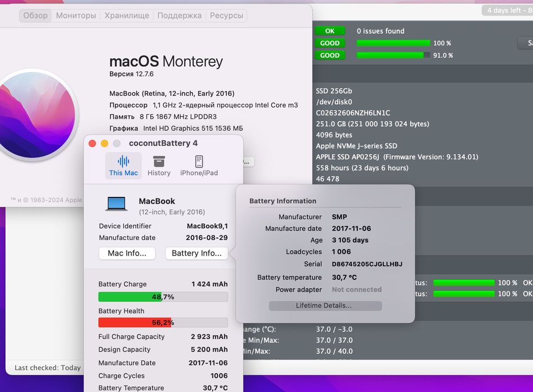Click the 37.0 / -3.0 temperature range value
This screenshot has width=533, height=392.
[x=334, y=329]
